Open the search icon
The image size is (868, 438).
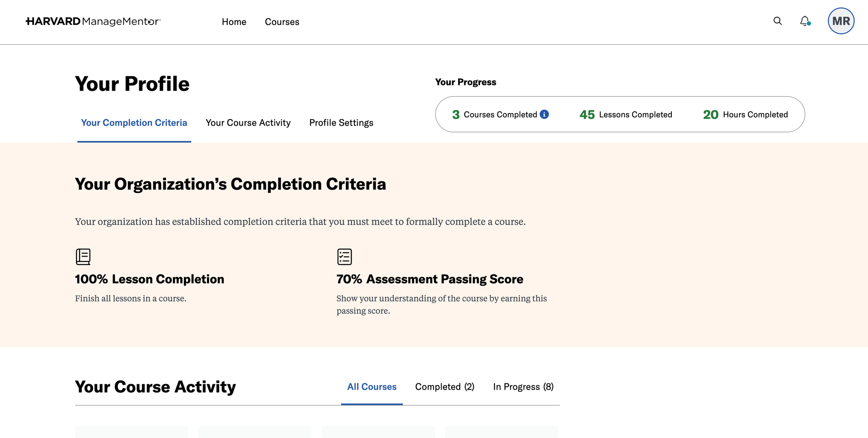click(x=777, y=21)
